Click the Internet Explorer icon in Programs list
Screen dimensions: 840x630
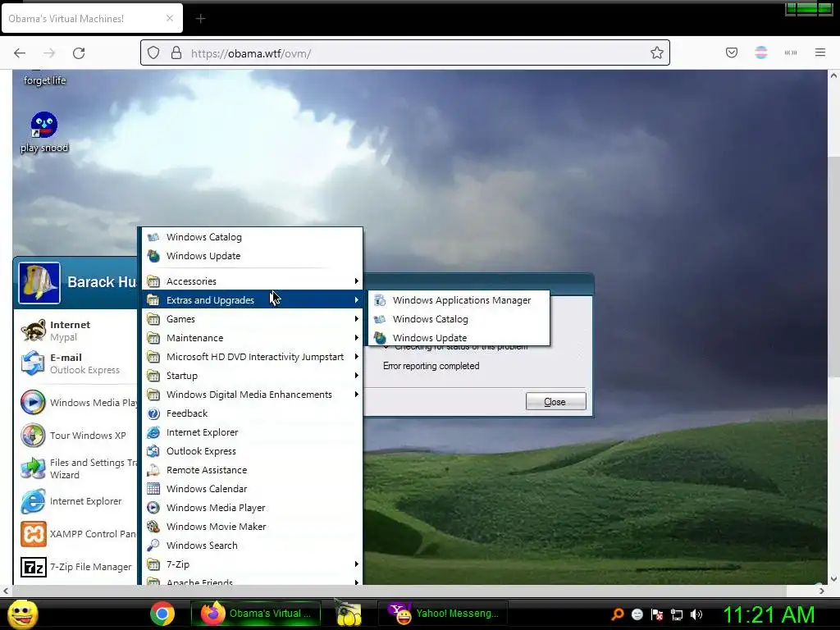click(x=153, y=432)
